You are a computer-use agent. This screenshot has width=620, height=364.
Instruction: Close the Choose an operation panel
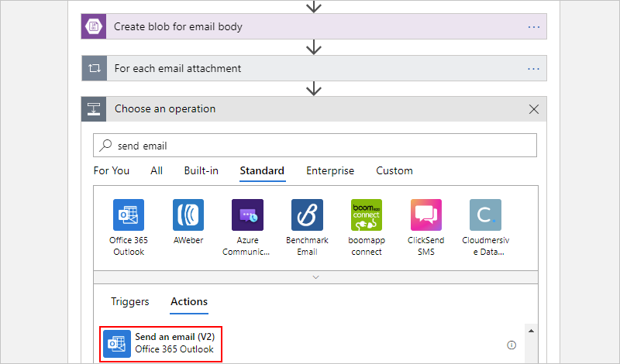coord(533,109)
